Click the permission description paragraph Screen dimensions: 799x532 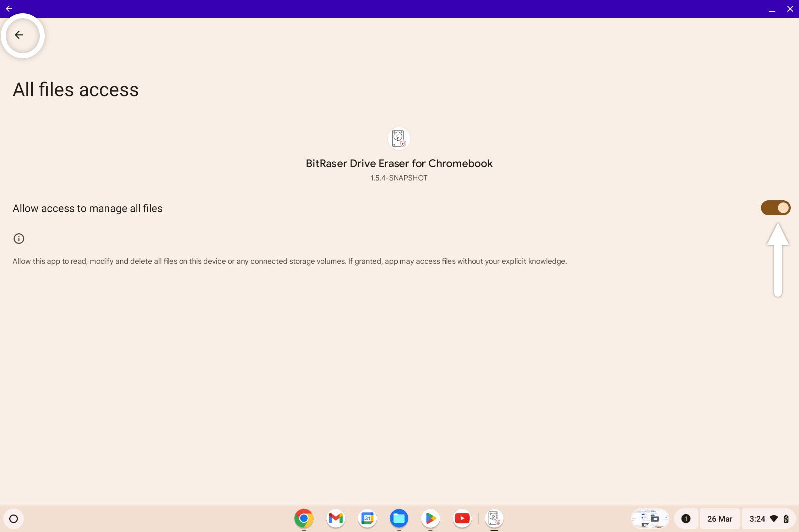pos(290,261)
